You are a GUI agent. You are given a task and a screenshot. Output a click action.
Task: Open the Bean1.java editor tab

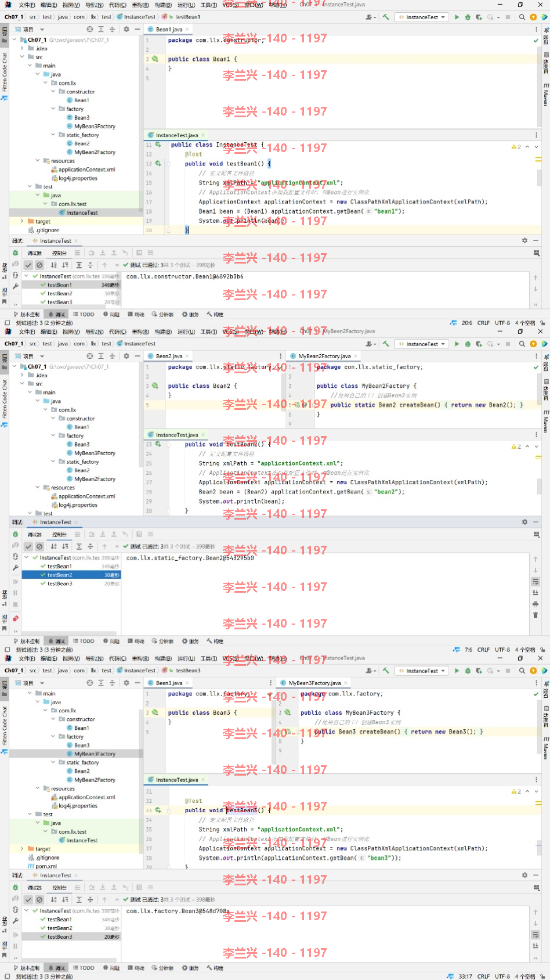click(x=168, y=29)
